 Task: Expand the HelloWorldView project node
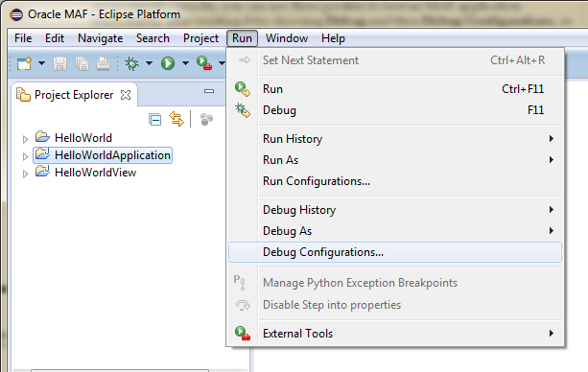(x=25, y=174)
